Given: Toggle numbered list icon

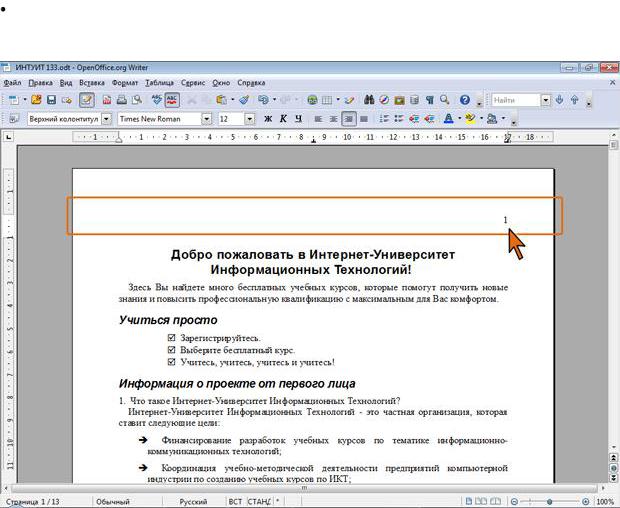Looking at the screenshot, I should [x=384, y=119].
